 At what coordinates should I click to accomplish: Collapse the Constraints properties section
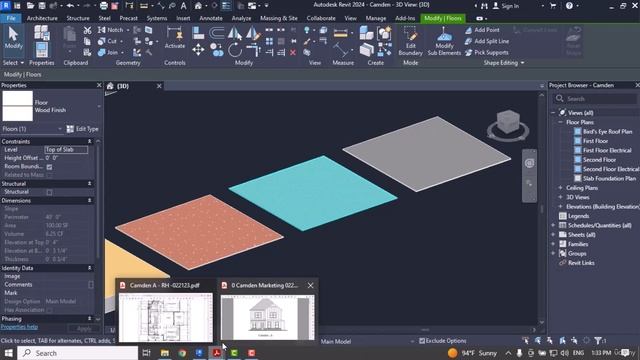[89, 141]
